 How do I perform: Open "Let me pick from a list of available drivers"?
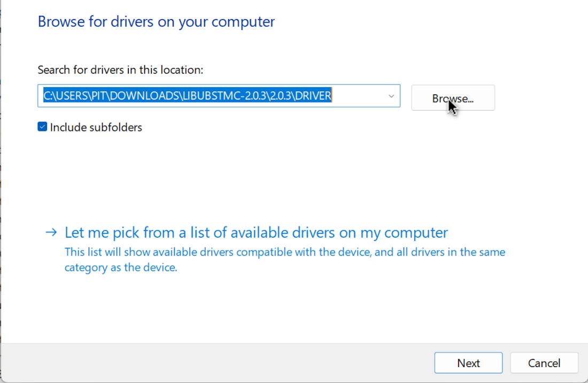[x=256, y=233]
